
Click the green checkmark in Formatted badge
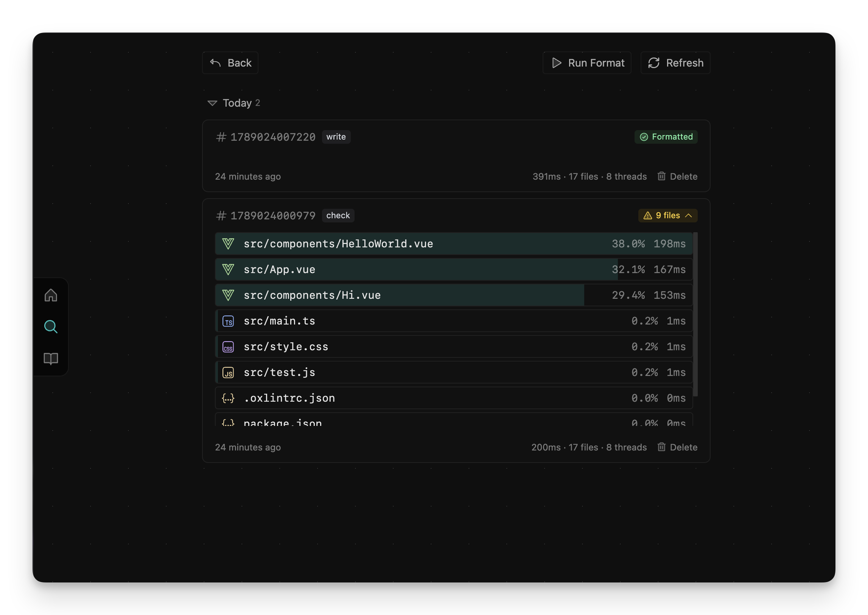(x=644, y=137)
